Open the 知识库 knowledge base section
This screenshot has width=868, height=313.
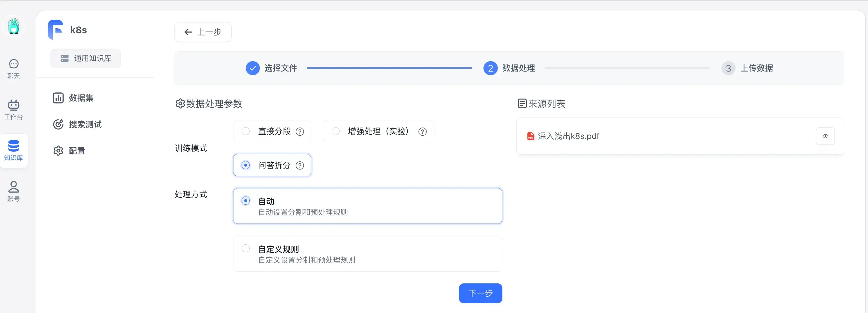13,151
